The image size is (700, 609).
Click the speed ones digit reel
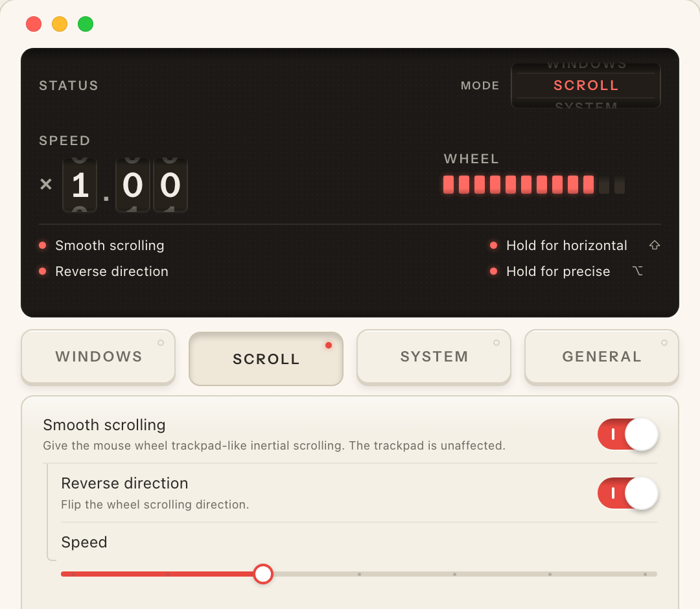point(80,185)
